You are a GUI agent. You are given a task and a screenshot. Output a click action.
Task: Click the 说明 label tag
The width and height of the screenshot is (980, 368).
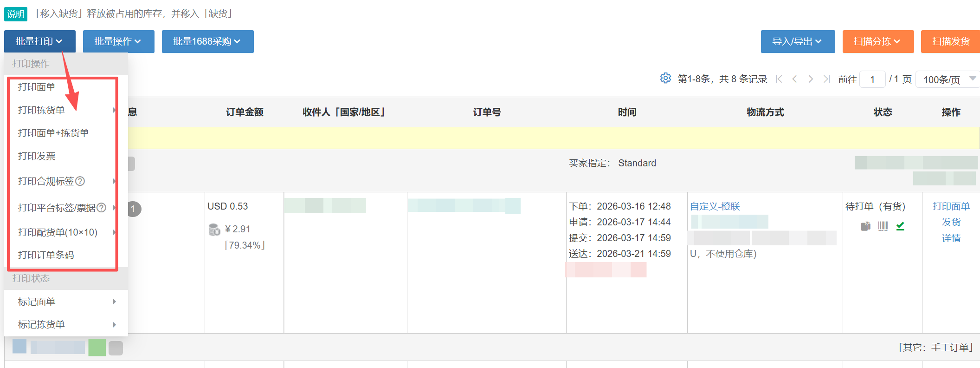(16, 14)
